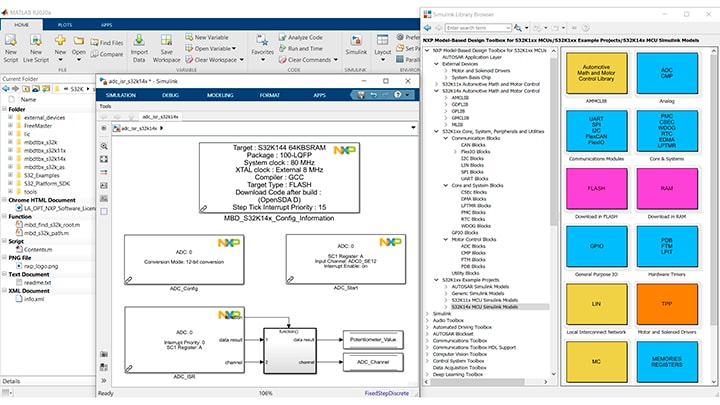Viewport: 720px width, 405px height.
Task: Expand the external_devices folder
Action: point(9,116)
